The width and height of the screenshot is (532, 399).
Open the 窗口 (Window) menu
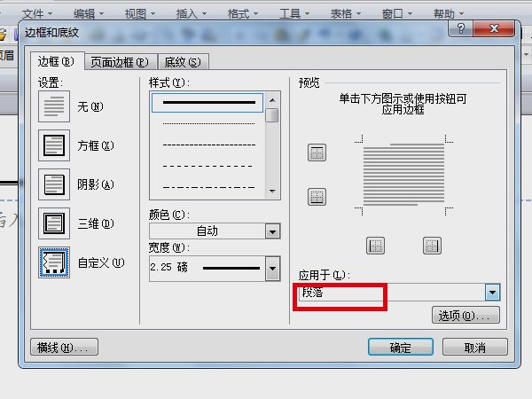click(x=396, y=13)
